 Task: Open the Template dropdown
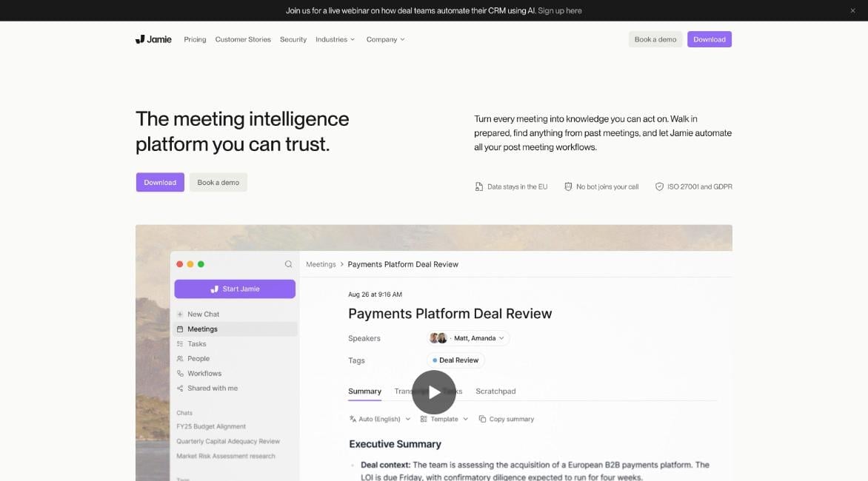444,419
